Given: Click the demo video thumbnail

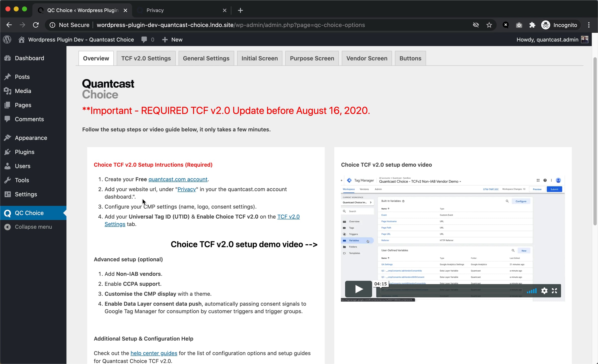Looking at the screenshot, I should coord(453,238).
